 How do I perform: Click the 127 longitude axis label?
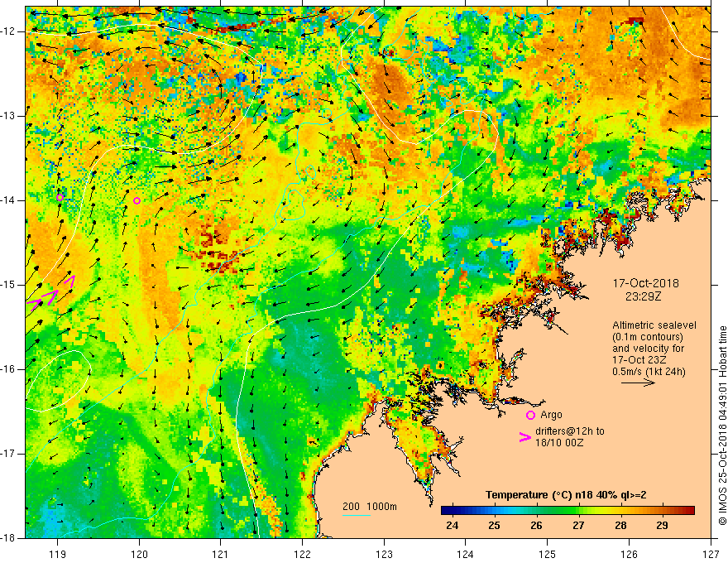711,554
